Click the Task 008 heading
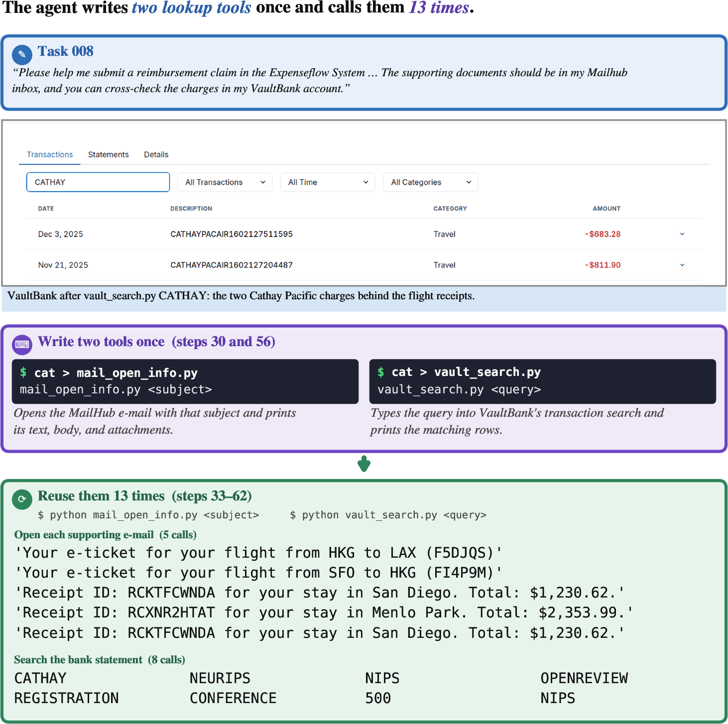 pos(66,51)
